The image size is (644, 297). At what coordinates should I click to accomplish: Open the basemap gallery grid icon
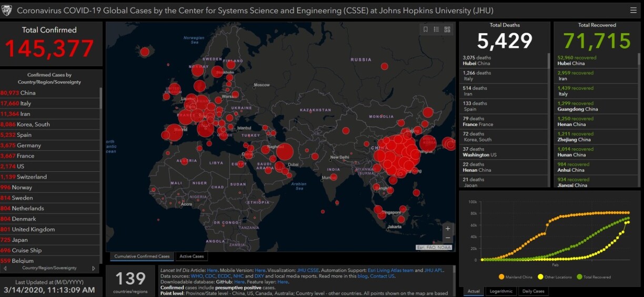pos(447,29)
